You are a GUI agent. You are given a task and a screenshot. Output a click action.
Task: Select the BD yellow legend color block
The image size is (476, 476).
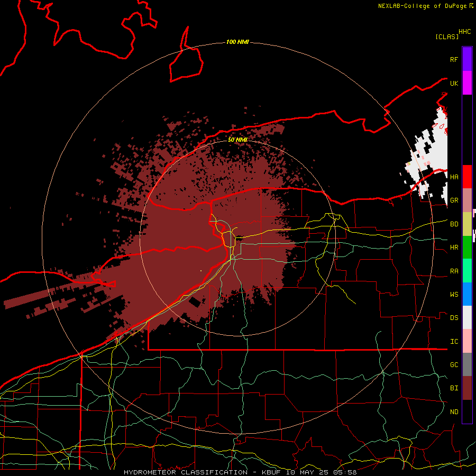point(467,224)
